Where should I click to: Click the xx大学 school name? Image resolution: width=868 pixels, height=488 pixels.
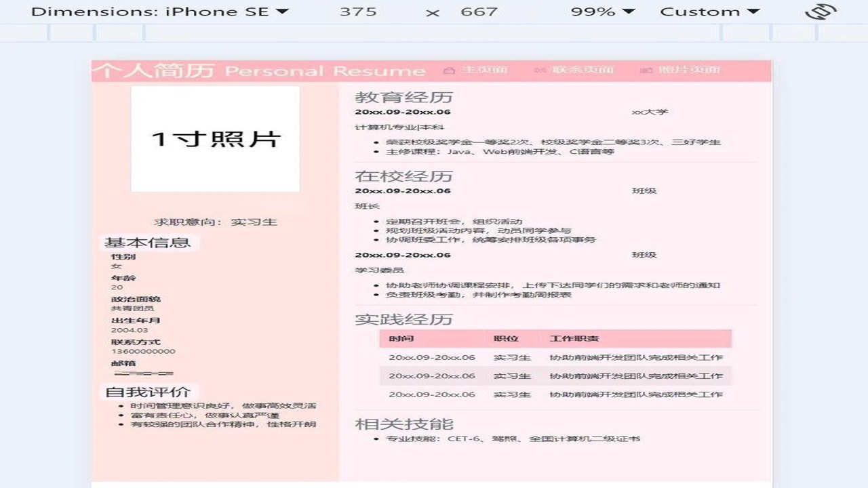650,113
